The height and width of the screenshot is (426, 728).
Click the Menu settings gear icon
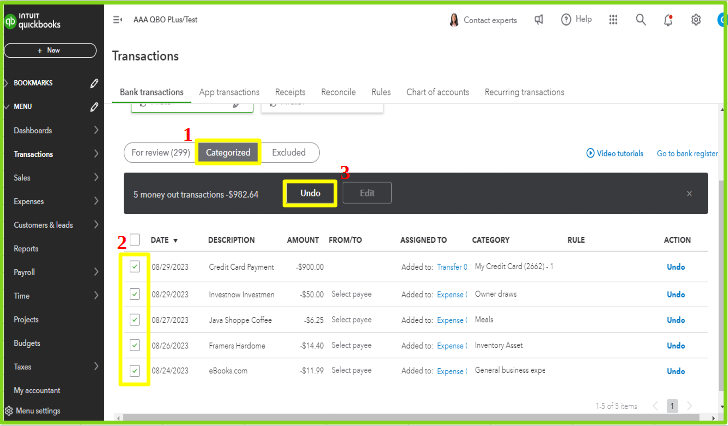click(9, 411)
